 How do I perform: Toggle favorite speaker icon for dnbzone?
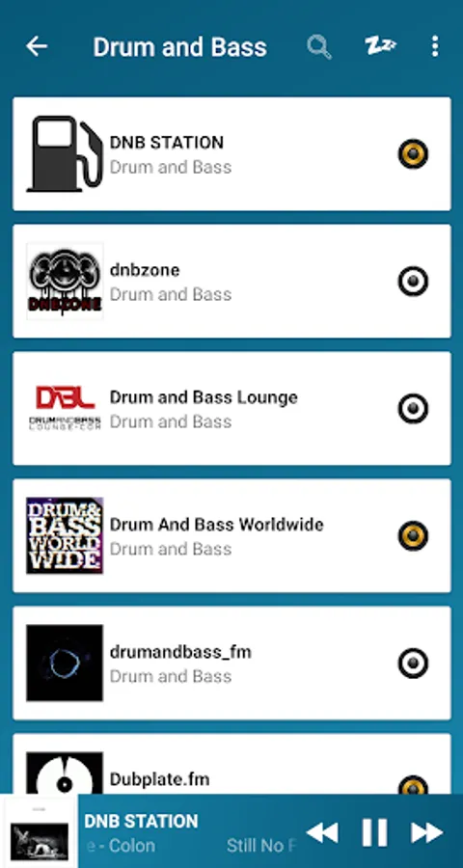tap(413, 282)
